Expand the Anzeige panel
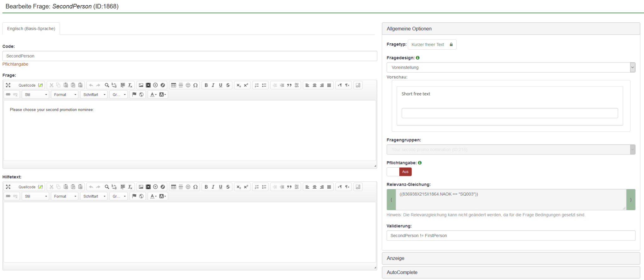The height and width of the screenshot is (280, 644). (511, 258)
